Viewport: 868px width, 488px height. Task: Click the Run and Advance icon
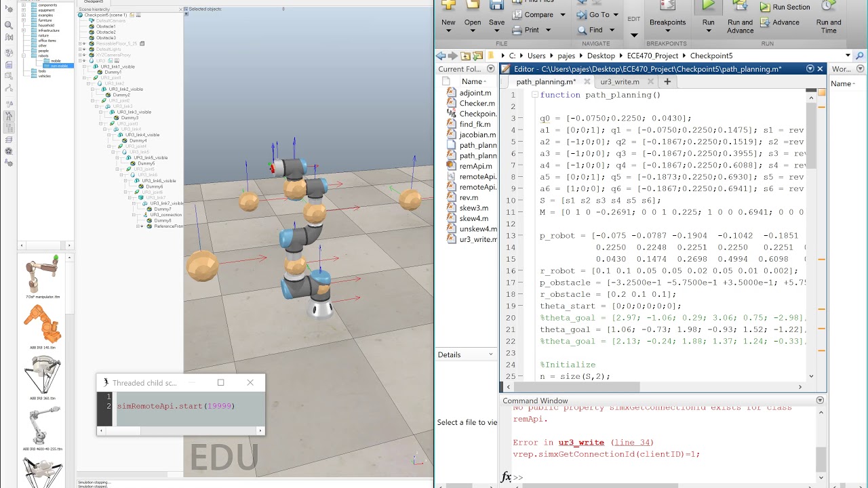click(x=740, y=5)
